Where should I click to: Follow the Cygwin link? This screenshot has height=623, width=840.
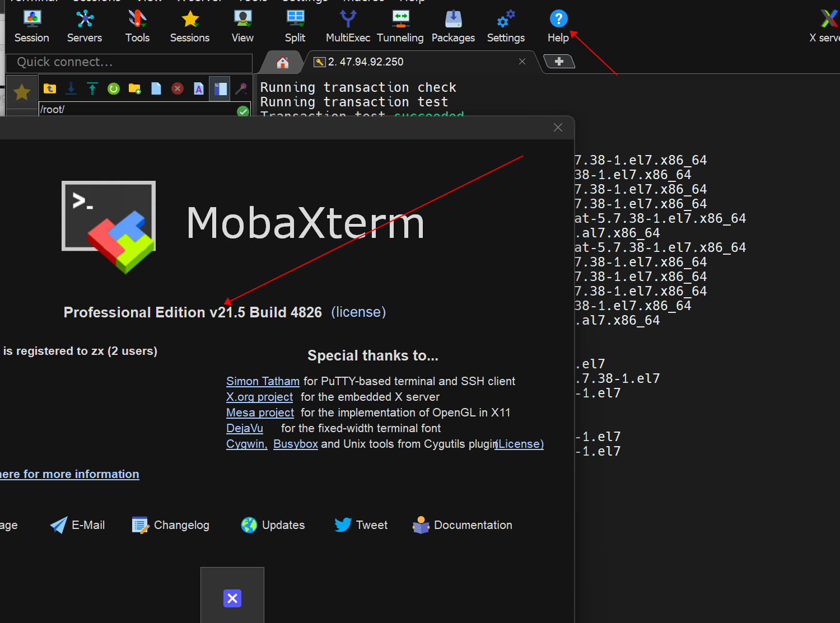(247, 444)
